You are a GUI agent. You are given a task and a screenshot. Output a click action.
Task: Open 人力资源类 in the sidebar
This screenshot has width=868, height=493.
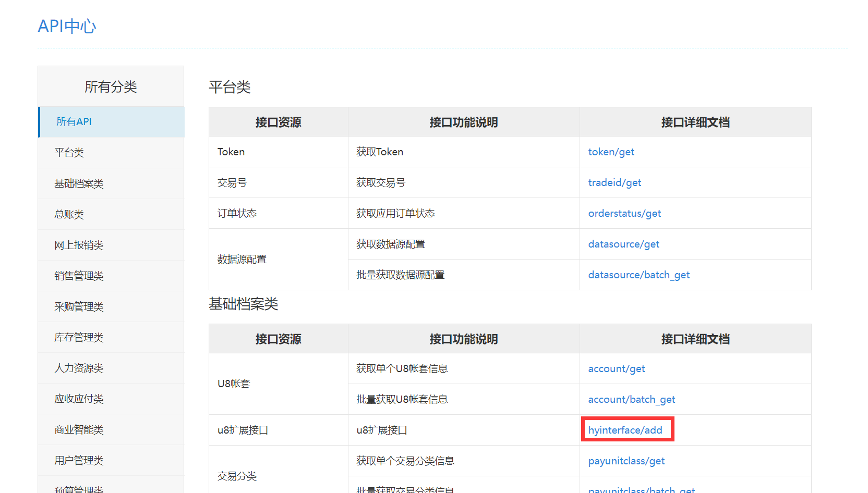[79, 368]
